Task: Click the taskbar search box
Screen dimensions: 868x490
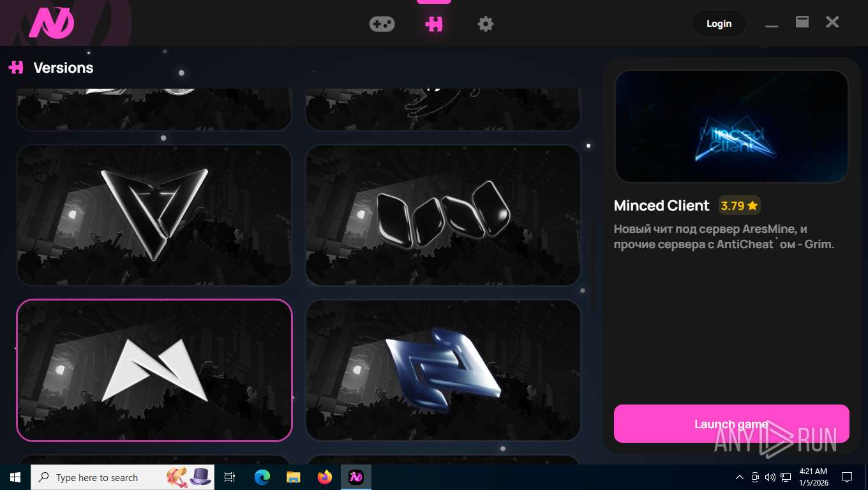Action: pyautogui.click(x=123, y=477)
